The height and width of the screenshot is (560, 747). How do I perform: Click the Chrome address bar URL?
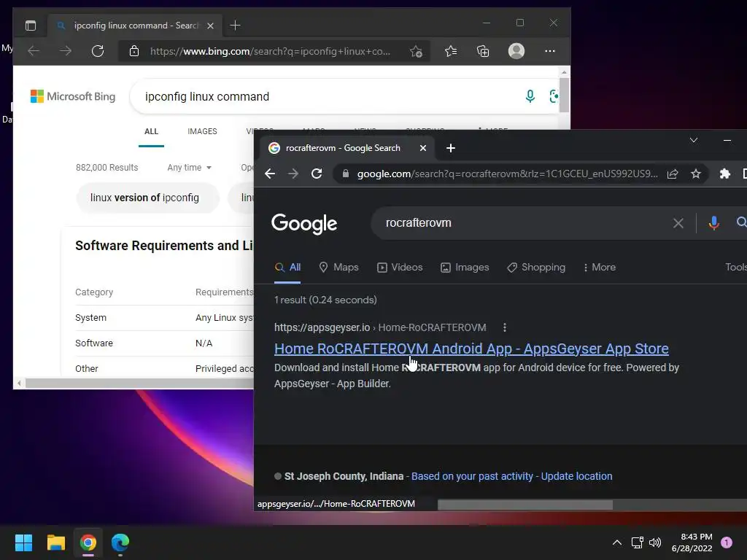508,174
